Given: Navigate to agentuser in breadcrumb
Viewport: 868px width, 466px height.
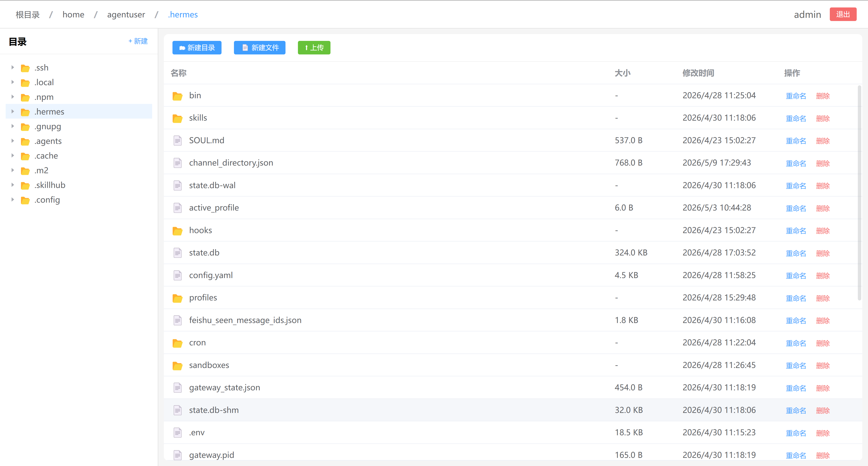Looking at the screenshot, I should click(126, 14).
